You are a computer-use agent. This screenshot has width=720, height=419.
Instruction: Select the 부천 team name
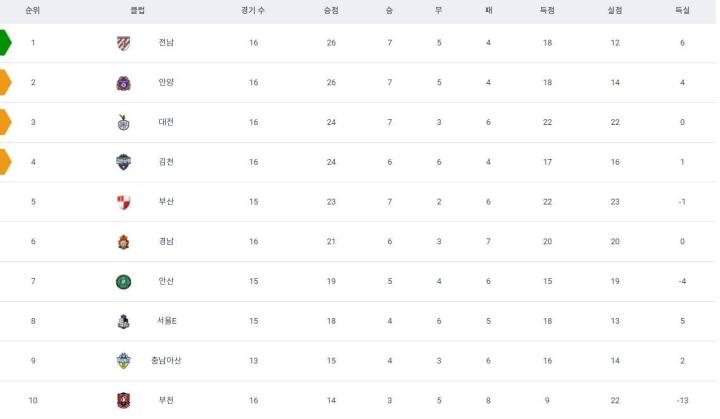tap(166, 400)
